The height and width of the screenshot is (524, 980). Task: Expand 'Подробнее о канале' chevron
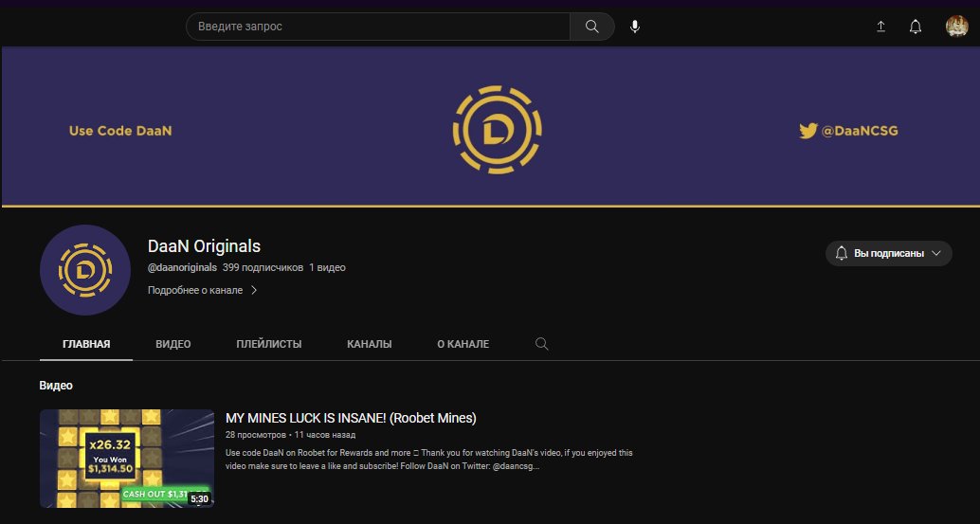[x=254, y=290]
